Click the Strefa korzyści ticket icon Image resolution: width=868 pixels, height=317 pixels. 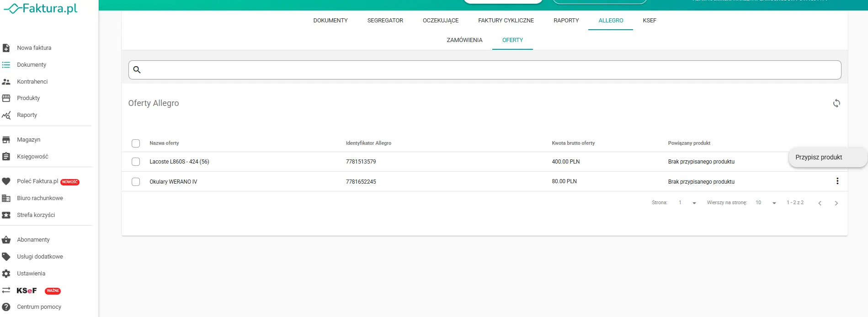tap(6, 215)
